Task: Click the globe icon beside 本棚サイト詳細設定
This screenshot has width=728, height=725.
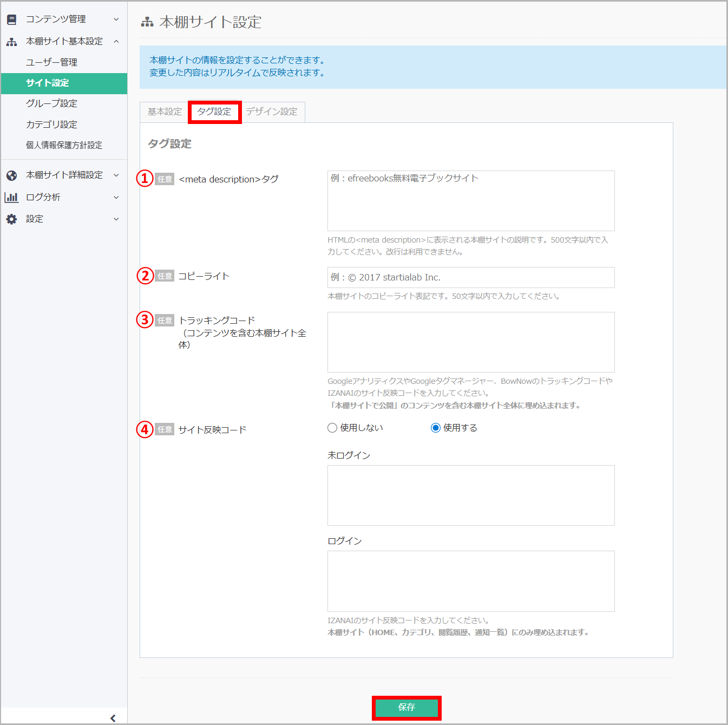Action: click(11, 175)
